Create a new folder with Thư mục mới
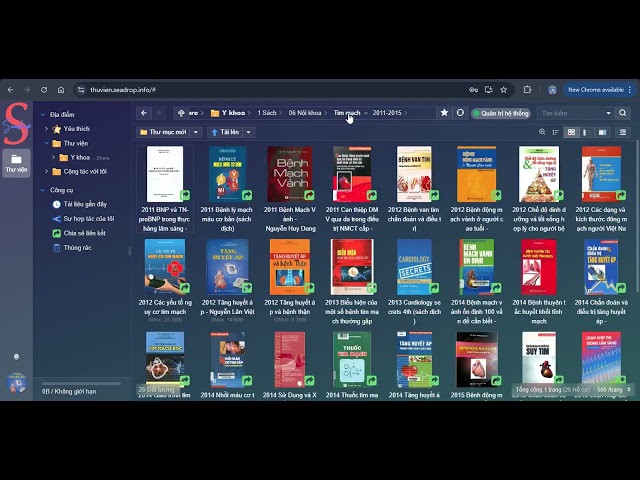 163,132
